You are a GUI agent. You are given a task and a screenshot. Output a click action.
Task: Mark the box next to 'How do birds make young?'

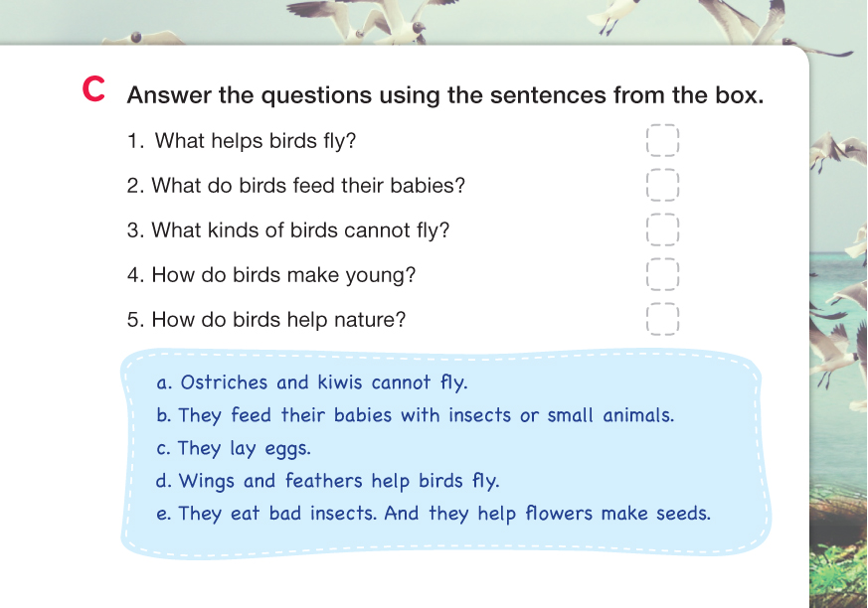(x=662, y=275)
